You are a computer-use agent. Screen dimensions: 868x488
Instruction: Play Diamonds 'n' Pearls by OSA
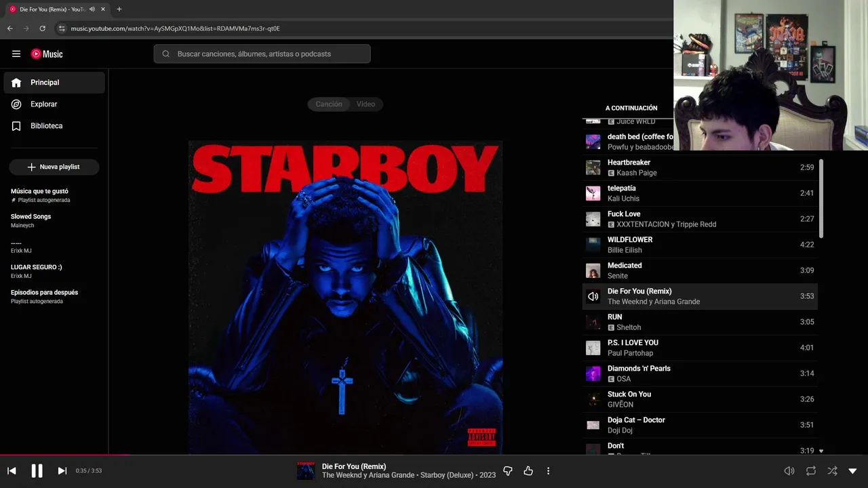(700, 373)
